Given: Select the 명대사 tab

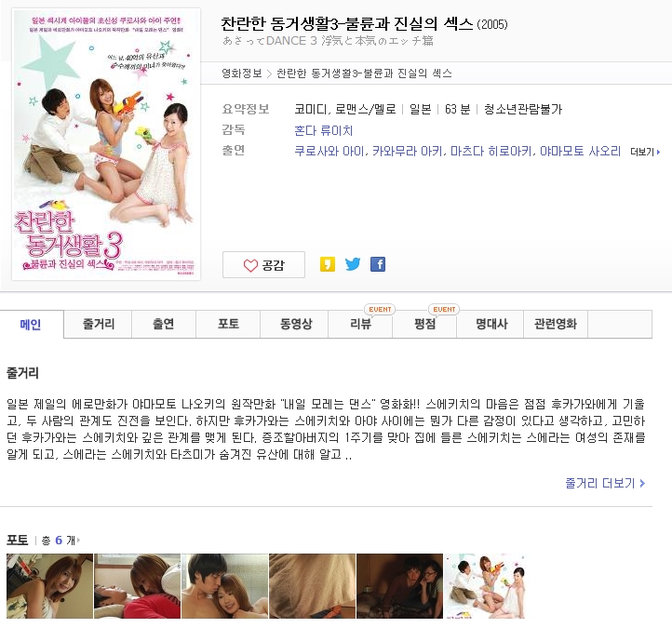Looking at the screenshot, I should click(491, 324).
